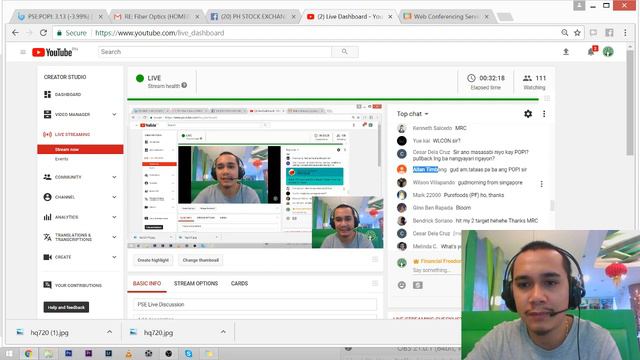
Task: Open chat settings gear icon
Action: tap(528, 114)
